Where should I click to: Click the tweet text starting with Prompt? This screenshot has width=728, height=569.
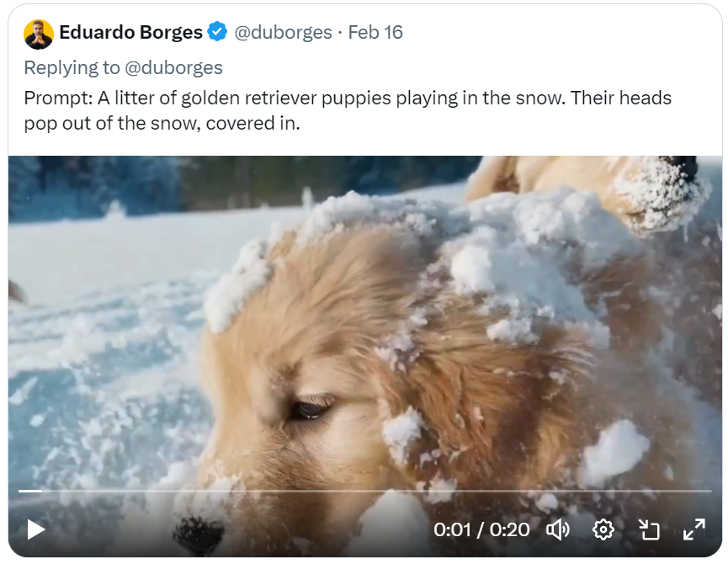[x=348, y=110]
